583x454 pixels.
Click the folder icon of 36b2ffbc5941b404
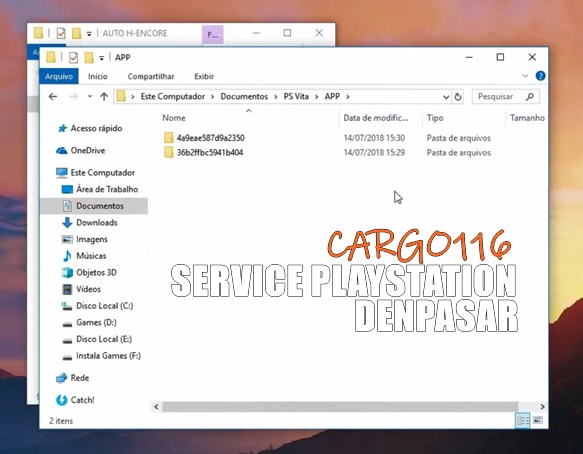[168, 152]
